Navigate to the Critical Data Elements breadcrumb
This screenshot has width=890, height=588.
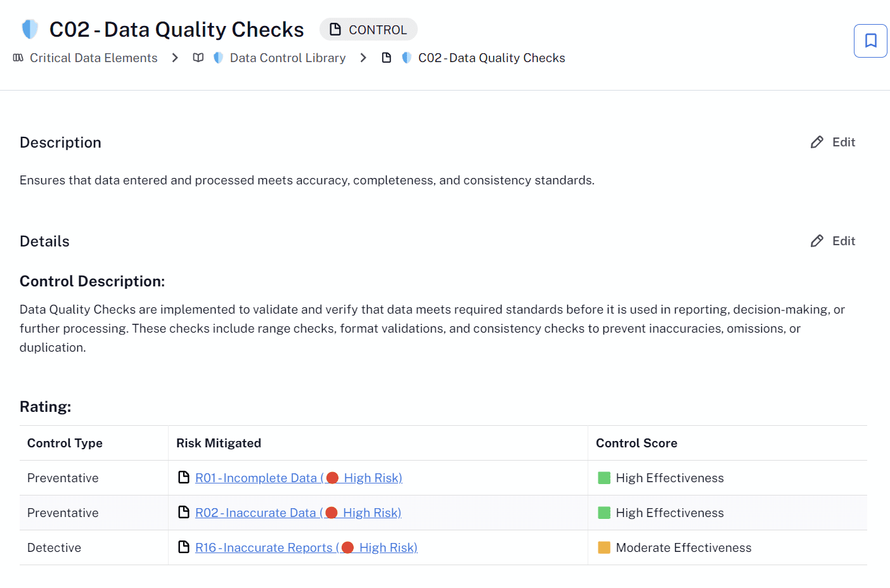pos(93,57)
